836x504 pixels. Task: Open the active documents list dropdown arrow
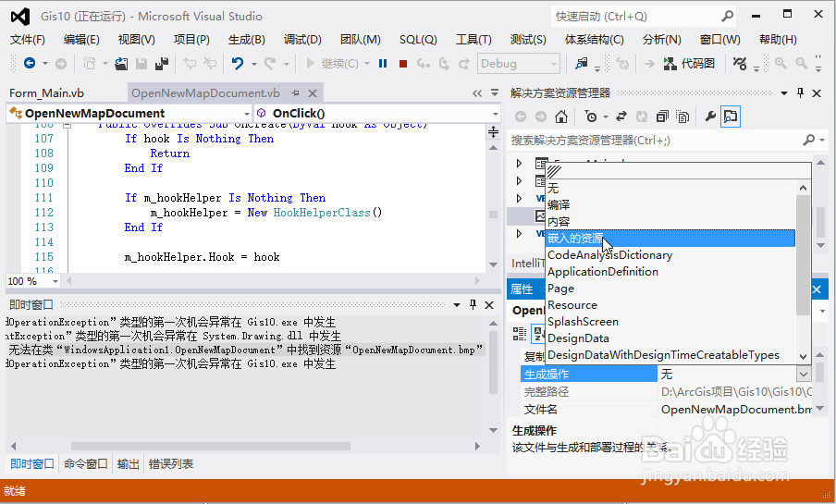click(x=494, y=92)
